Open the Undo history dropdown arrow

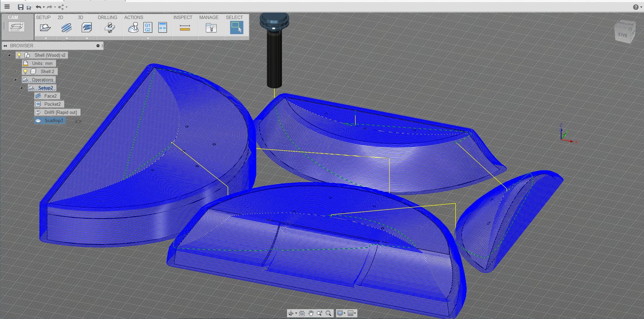coord(44,7)
